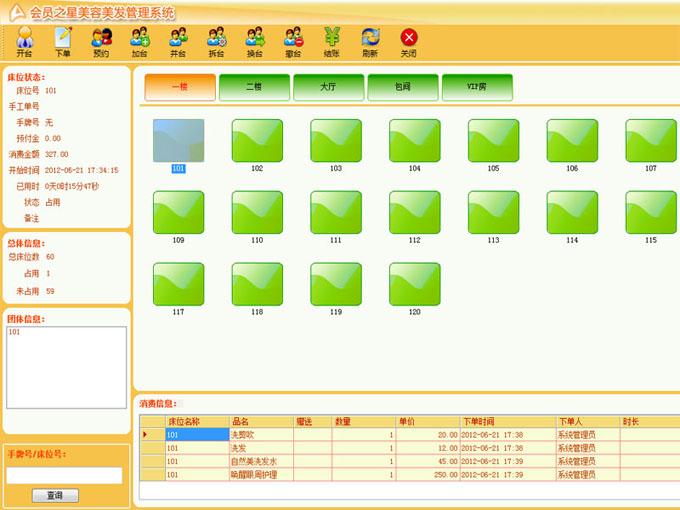
Task: Click the 查询 (search) button
Action: click(55, 495)
